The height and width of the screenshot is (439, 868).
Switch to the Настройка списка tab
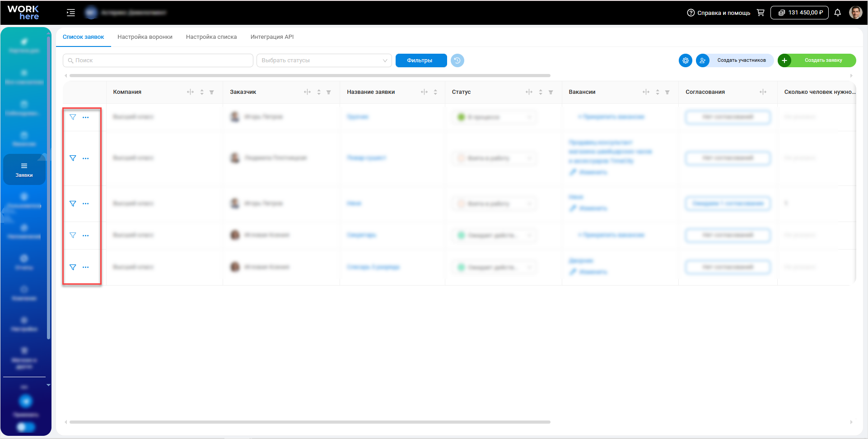coord(211,37)
